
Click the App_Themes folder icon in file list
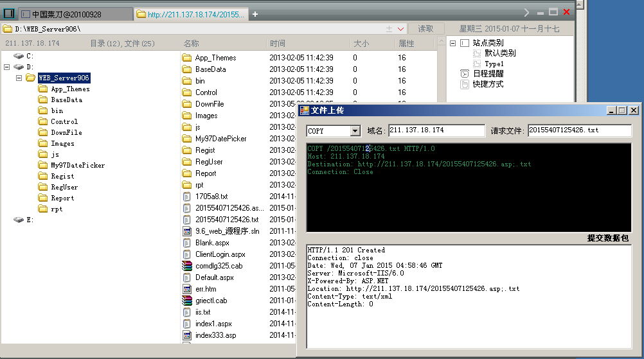(187, 58)
